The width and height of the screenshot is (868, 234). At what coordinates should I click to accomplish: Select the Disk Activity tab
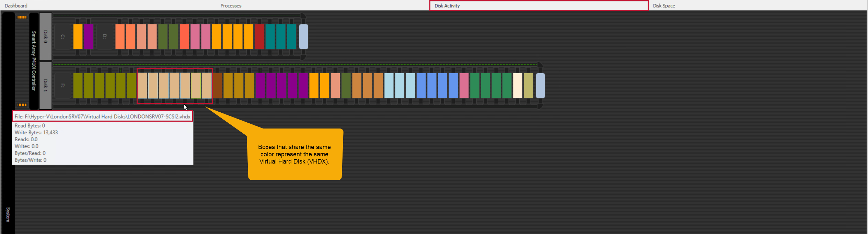pyautogui.click(x=447, y=5)
